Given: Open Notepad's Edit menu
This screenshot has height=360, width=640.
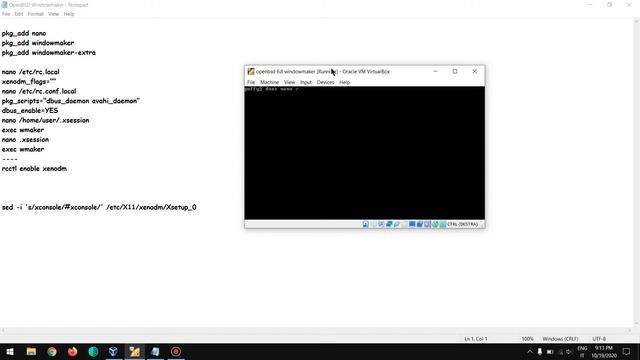Looking at the screenshot, I should [19, 14].
